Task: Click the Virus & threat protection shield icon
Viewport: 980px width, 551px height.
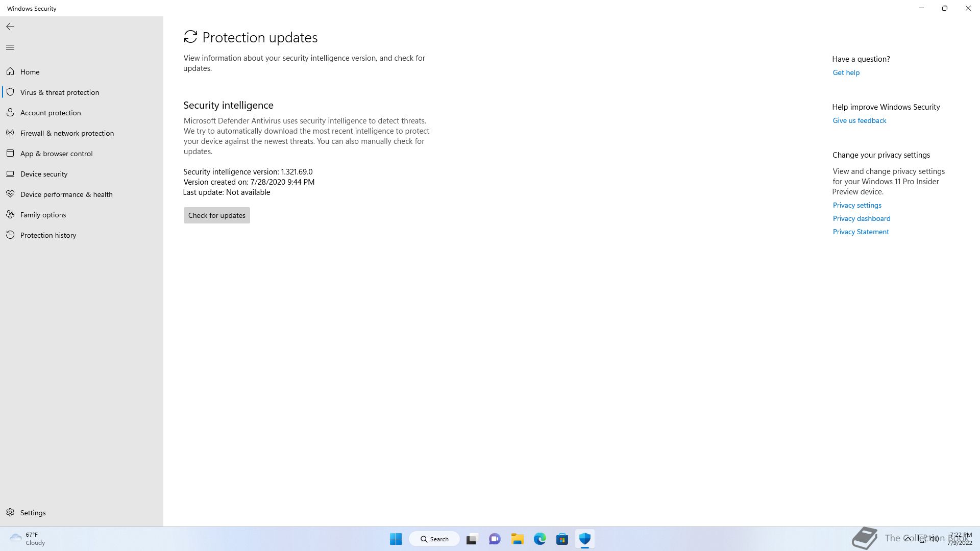Action: 10,92
